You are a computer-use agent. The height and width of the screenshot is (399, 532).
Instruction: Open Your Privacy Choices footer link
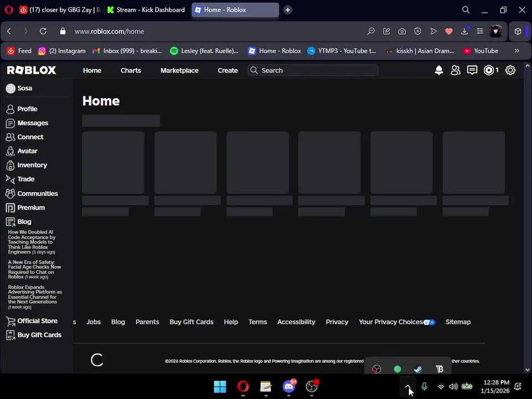tap(397, 322)
